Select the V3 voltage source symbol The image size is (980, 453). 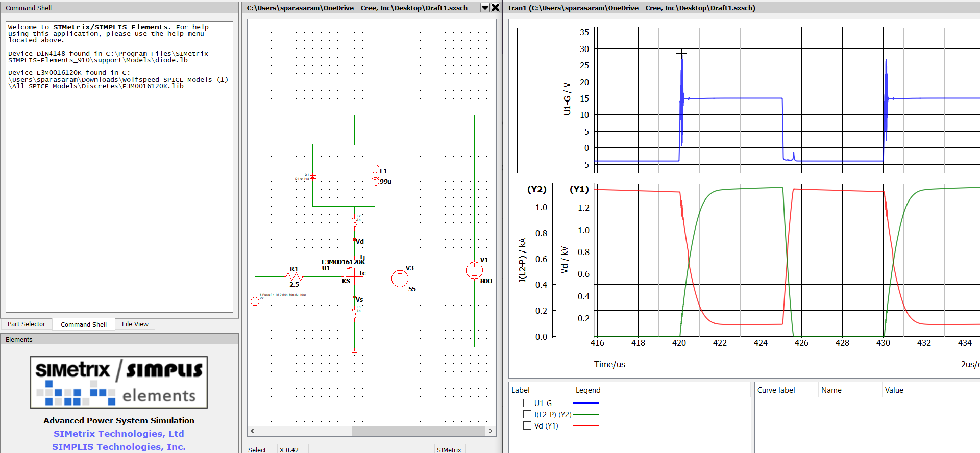(400, 279)
